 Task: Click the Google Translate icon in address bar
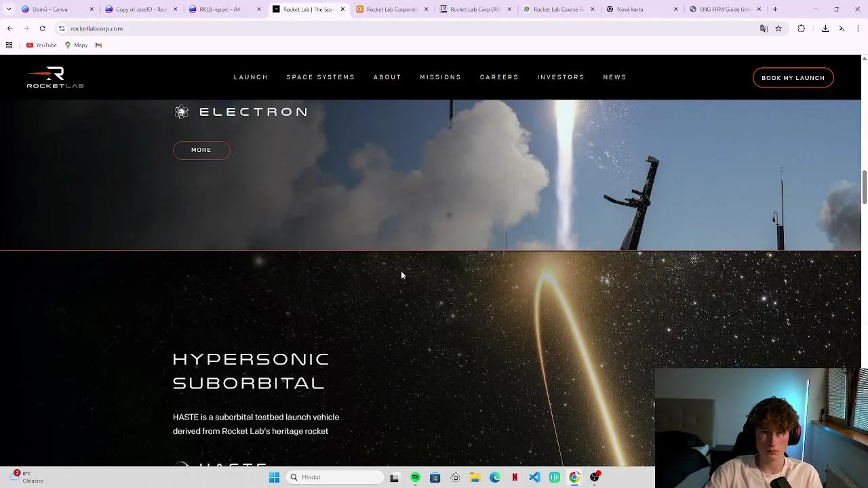click(764, 28)
